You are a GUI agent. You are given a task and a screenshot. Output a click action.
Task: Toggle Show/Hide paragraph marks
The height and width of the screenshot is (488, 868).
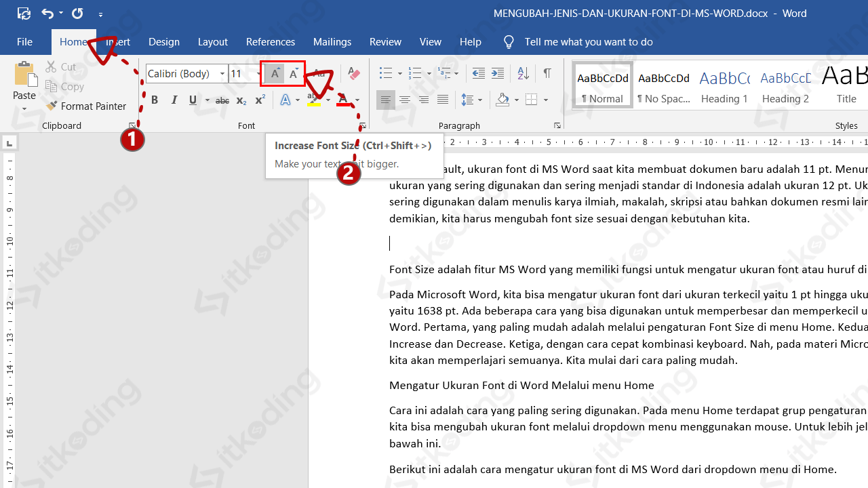[547, 73]
